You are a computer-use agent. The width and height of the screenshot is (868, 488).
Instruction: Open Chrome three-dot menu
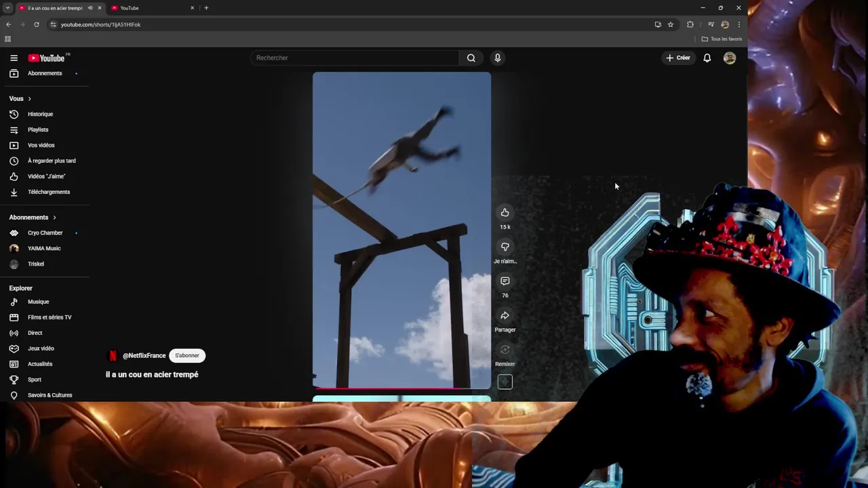(739, 24)
